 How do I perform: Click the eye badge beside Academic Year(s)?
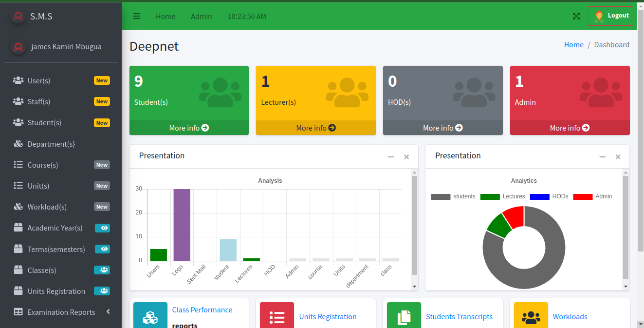[102, 228]
